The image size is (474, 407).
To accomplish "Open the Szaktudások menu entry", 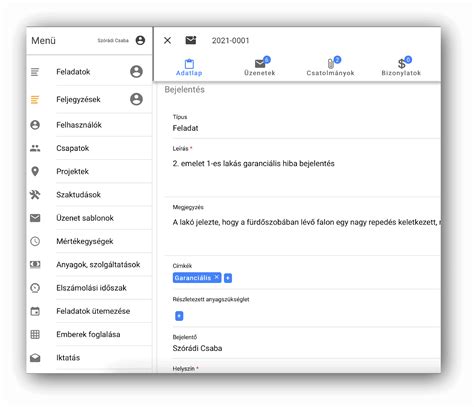I will tap(78, 195).
